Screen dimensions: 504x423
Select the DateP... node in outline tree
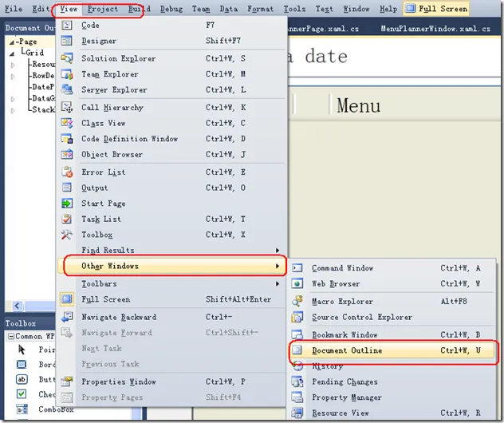43,87
